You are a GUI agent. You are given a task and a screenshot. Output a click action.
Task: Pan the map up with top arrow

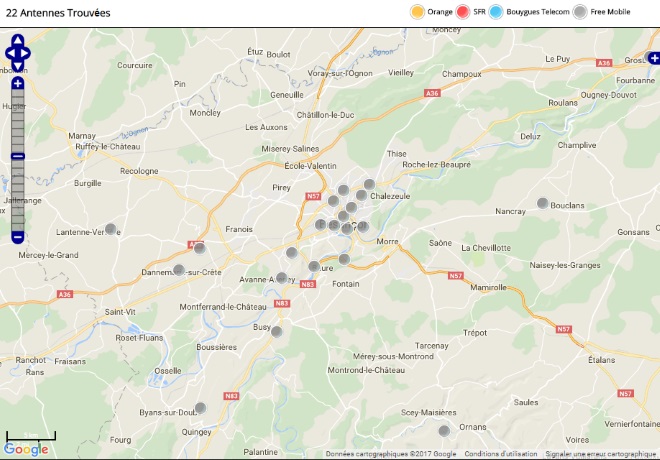coord(17,40)
